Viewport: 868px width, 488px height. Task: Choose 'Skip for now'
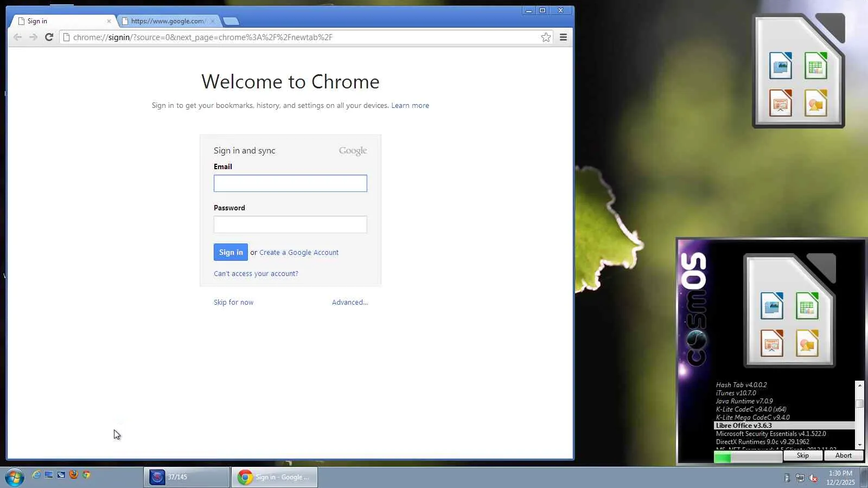point(233,302)
